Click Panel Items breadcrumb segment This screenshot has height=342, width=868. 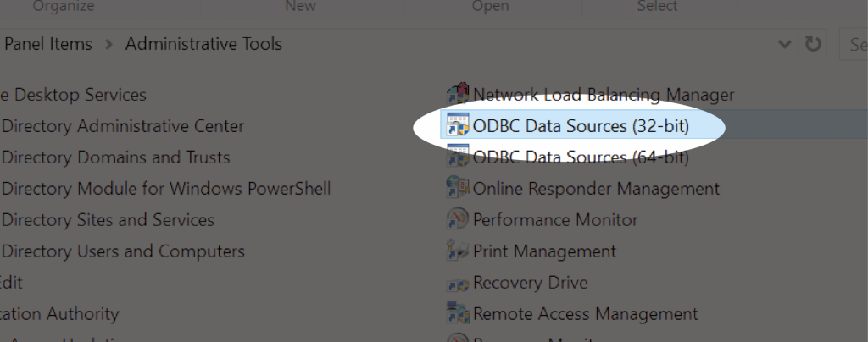48,44
